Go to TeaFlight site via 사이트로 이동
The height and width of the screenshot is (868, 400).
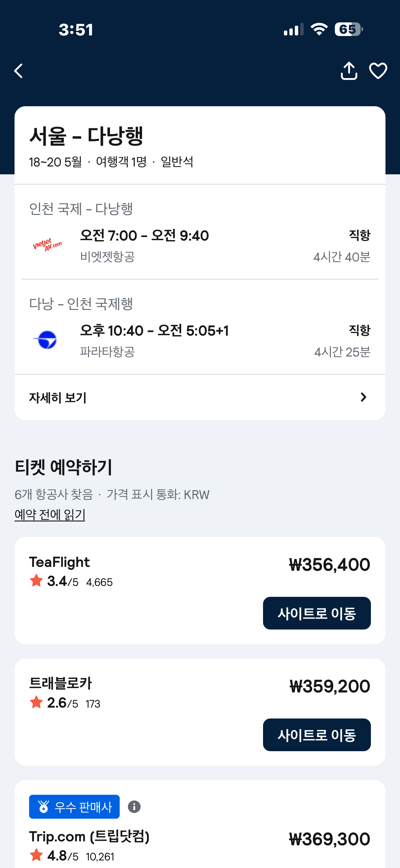pyautogui.click(x=316, y=613)
